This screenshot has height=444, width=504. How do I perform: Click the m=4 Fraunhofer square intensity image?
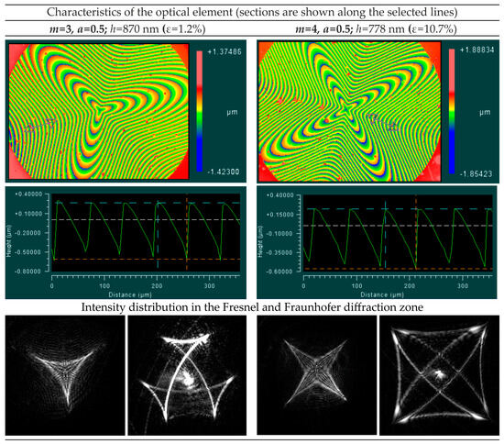point(439,375)
